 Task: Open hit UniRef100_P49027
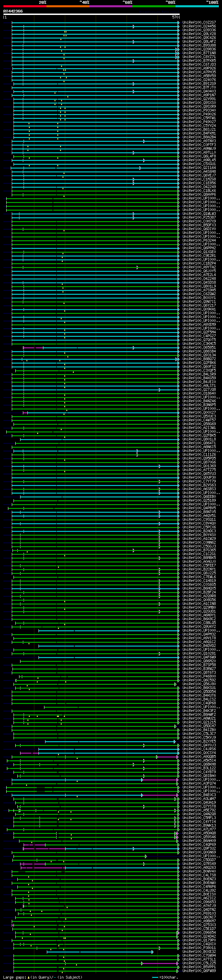199,122
